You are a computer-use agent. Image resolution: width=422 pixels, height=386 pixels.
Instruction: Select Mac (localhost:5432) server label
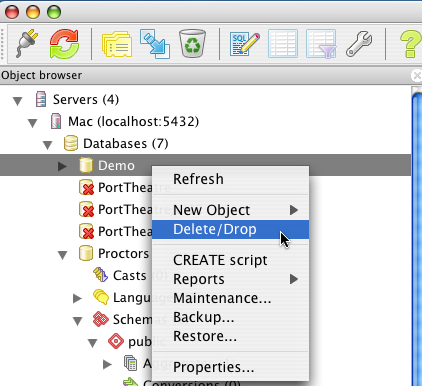click(133, 122)
